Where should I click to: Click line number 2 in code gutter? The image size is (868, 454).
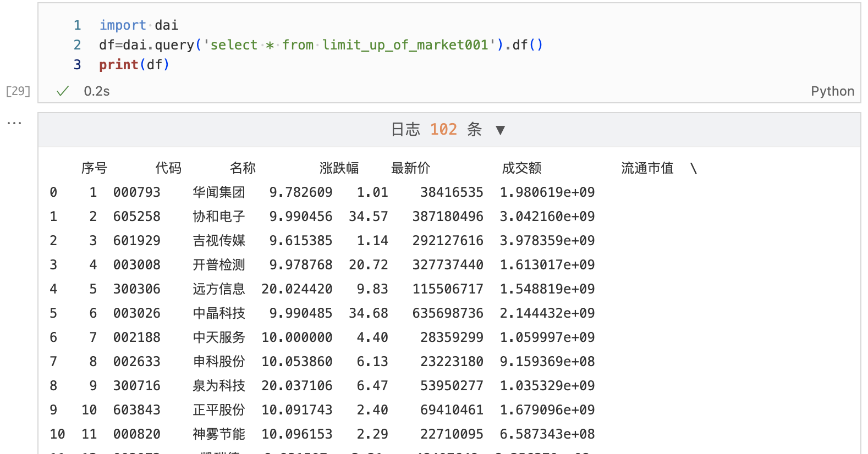tap(77, 45)
